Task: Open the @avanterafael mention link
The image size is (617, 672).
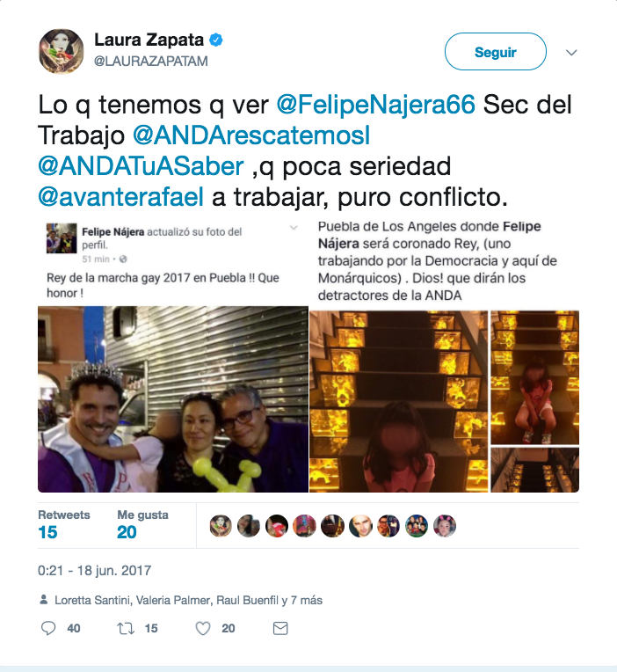Action: click(120, 197)
